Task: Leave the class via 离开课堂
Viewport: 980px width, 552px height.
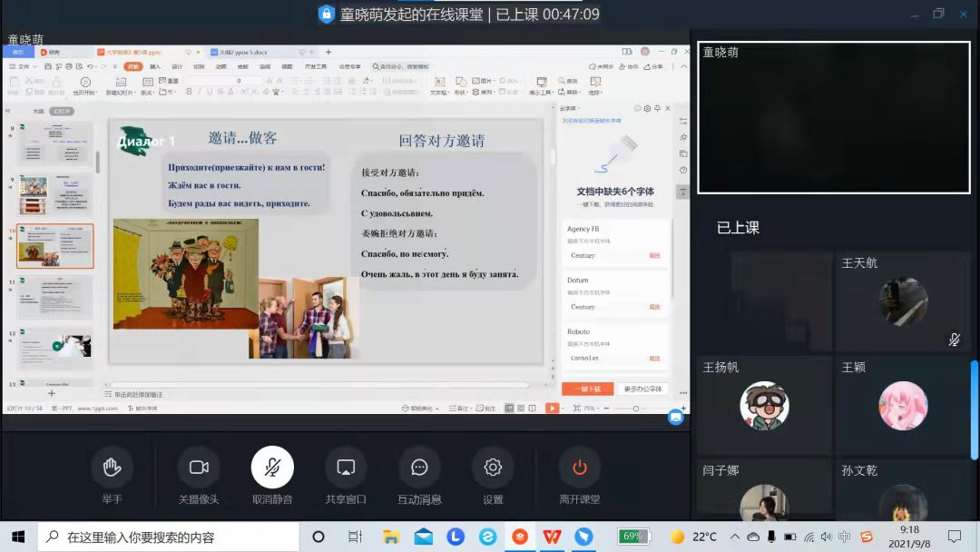Action: 579,468
